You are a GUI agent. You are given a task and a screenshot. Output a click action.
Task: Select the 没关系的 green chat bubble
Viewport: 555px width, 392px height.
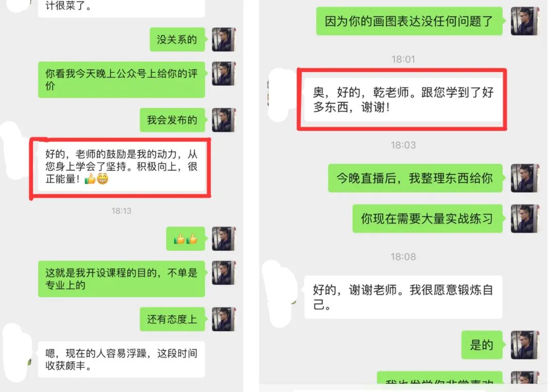point(177,39)
